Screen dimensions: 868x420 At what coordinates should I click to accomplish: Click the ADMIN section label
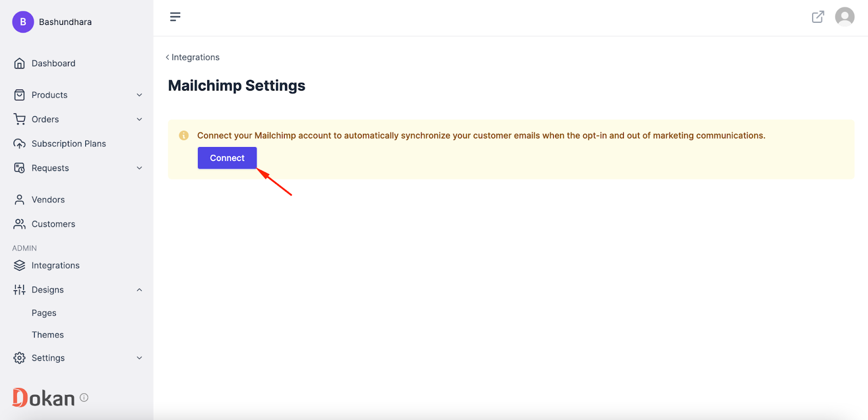[24, 248]
